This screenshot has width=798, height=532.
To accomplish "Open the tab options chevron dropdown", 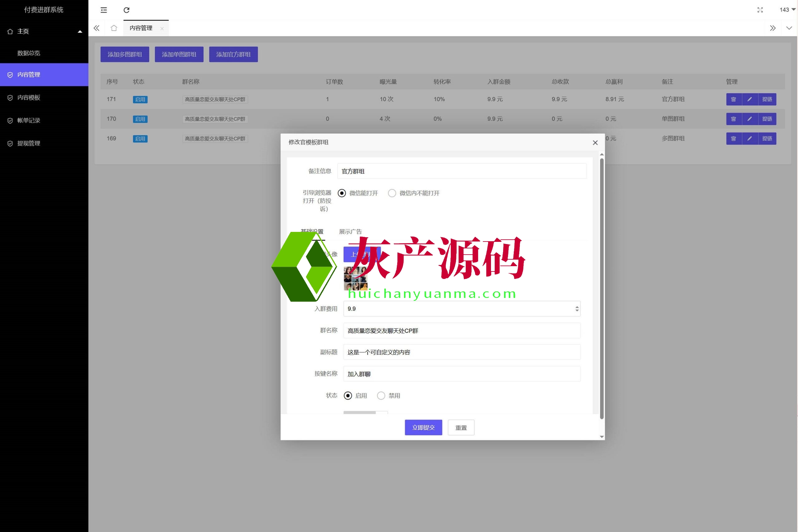I will 789,28.
